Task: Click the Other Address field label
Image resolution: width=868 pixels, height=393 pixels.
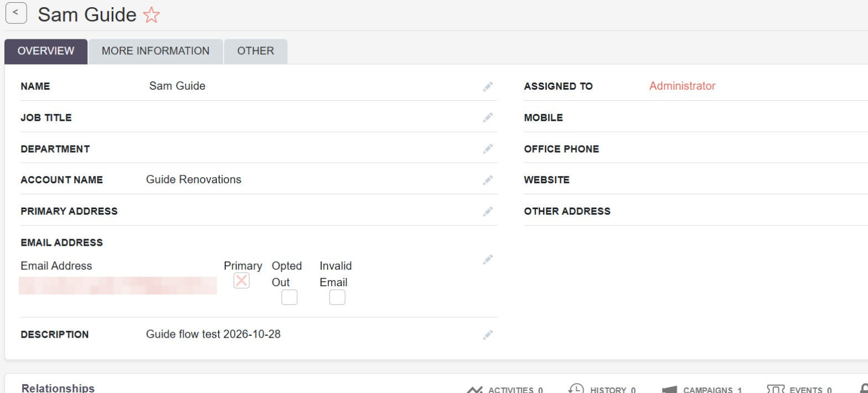Action: (x=567, y=211)
